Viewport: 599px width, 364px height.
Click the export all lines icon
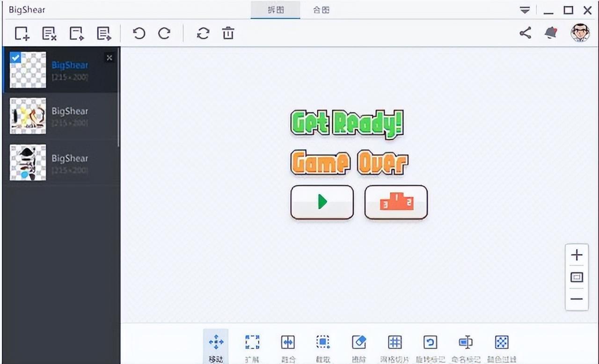[x=104, y=34]
